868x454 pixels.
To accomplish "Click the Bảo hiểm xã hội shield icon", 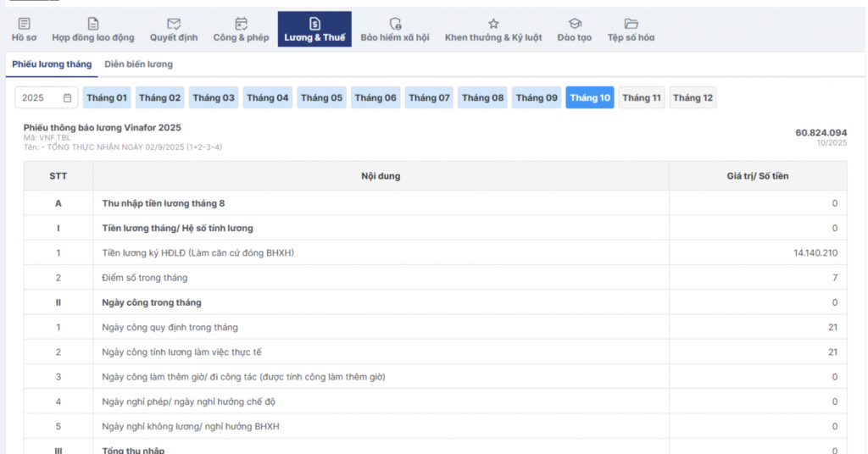I will (x=395, y=24).
